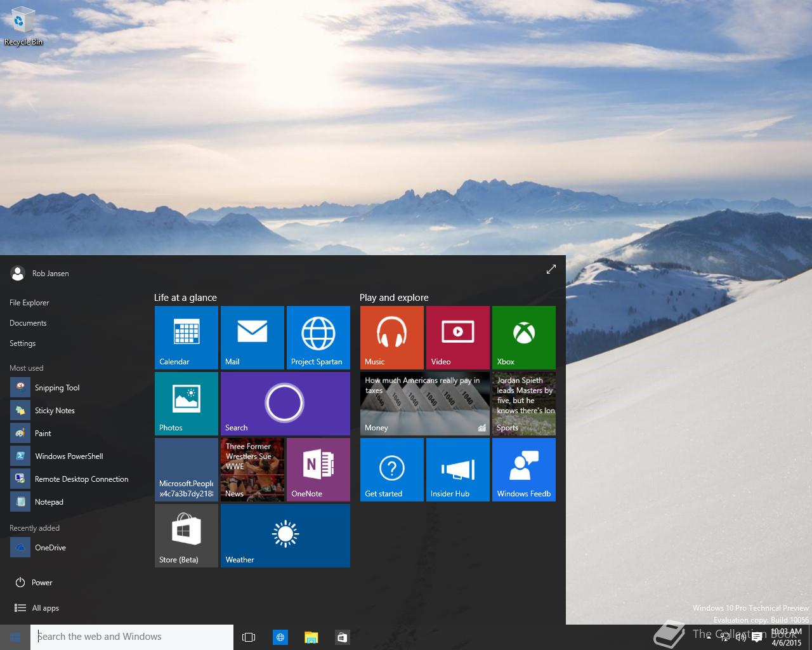Open File Explorer from the taskbar
Viewport: 812px width, 650px height.
tap(311, 637)
